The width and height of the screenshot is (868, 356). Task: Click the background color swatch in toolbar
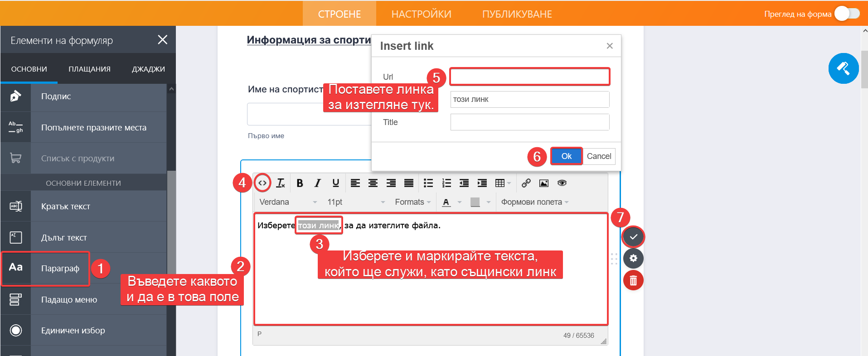click(475, 202)
